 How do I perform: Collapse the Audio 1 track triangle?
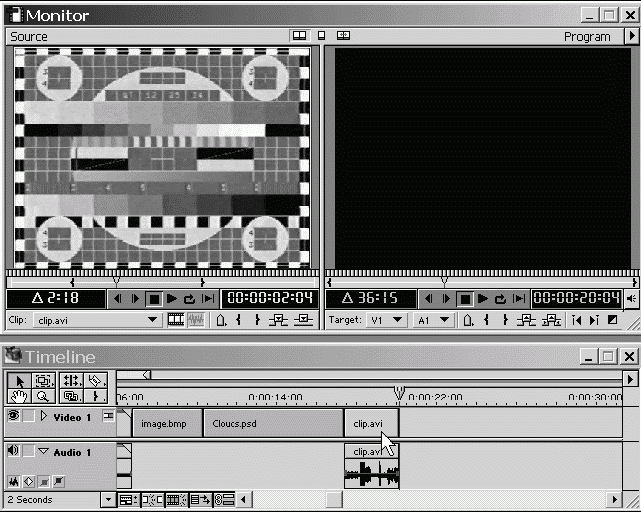[x=43, y=452]
